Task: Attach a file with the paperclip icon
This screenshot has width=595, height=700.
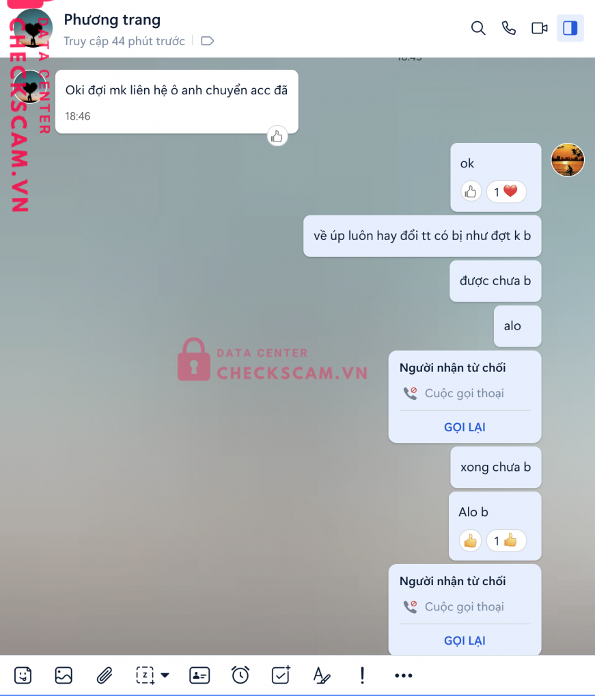Action: click(105, 675)
